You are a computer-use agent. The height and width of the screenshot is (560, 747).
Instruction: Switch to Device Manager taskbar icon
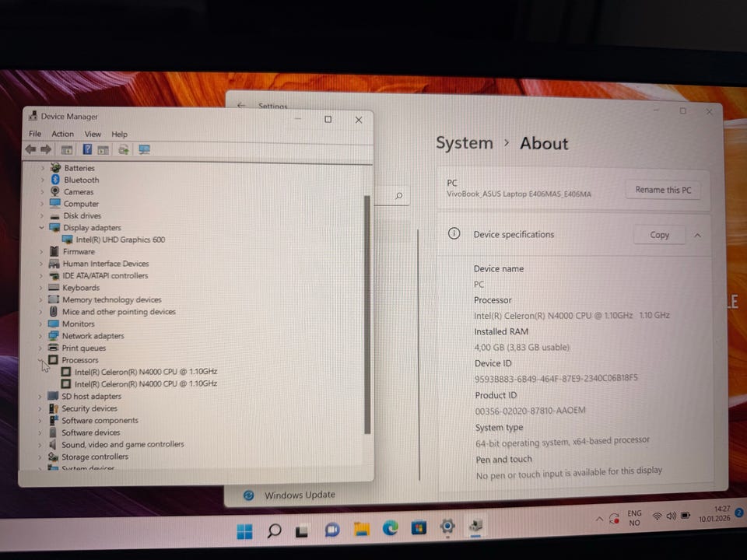point(475,526)
